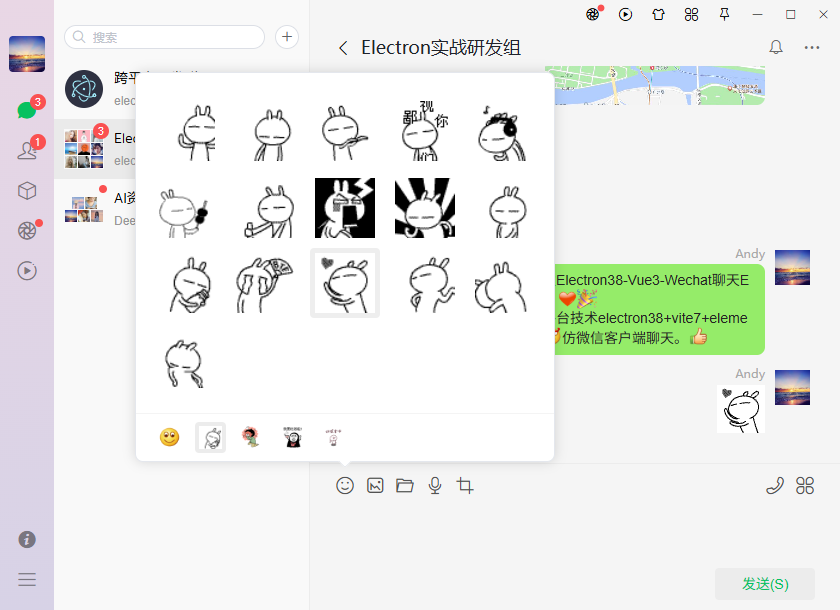Image resolution: width=840 pixels, height=610 pixels.
Task: Open the titlebar more options ellipsis menu
Action: click(813, 47)
